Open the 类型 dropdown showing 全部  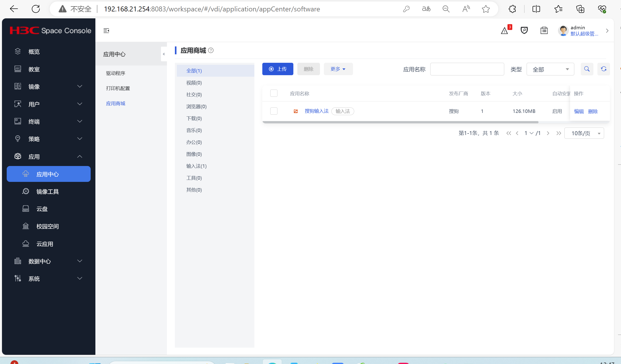550,69
